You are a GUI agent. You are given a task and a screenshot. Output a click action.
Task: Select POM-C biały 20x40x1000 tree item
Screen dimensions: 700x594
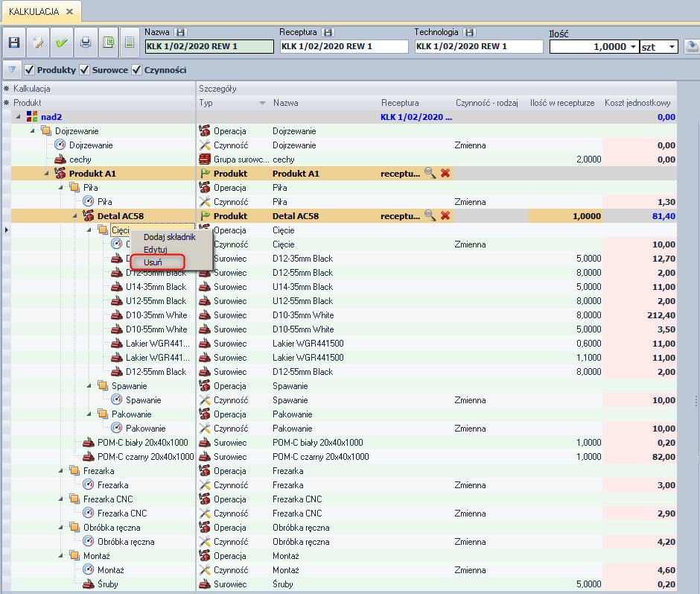click(143, 442)
